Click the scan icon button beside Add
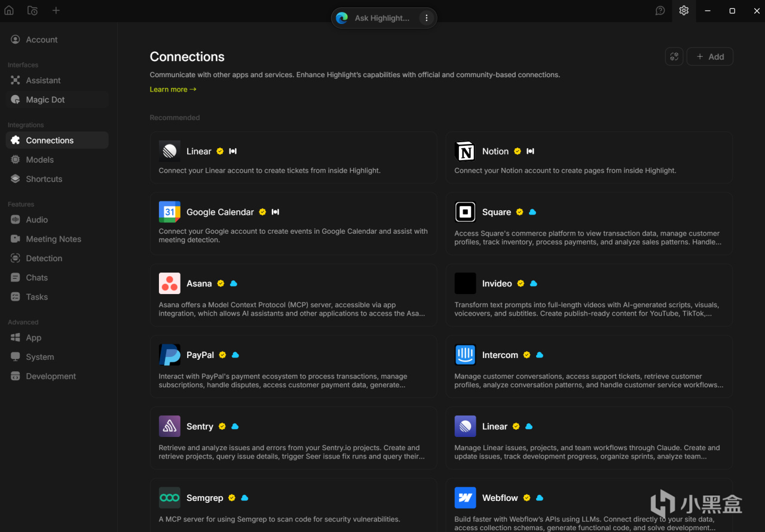The image size is (765, 532). tap(674, 57)
